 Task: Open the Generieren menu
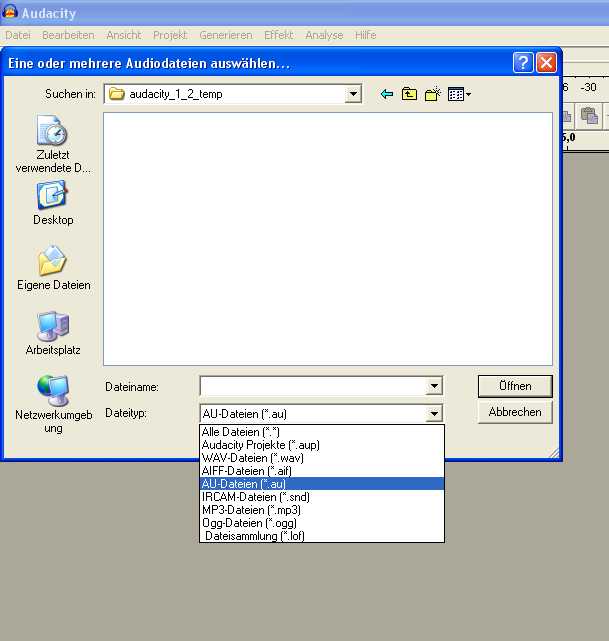226,35
